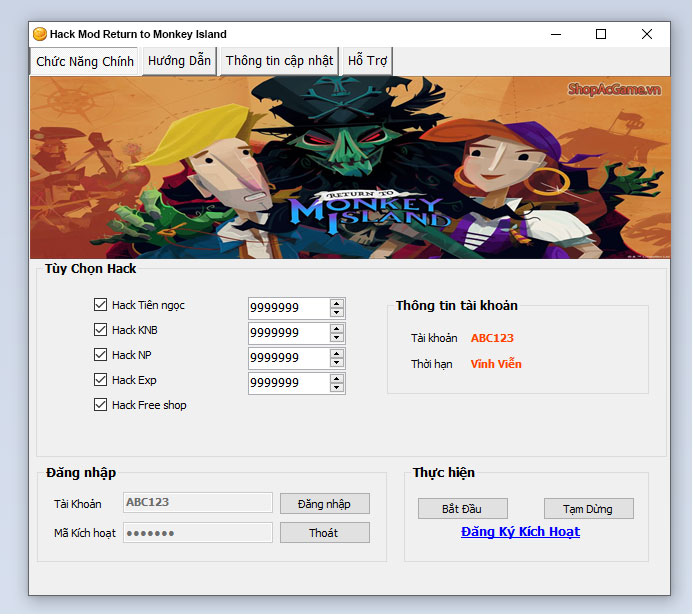Click the Vĩnh Viễn duration text
The width and height of the screenshot is (693, 616).
(496, 364)
